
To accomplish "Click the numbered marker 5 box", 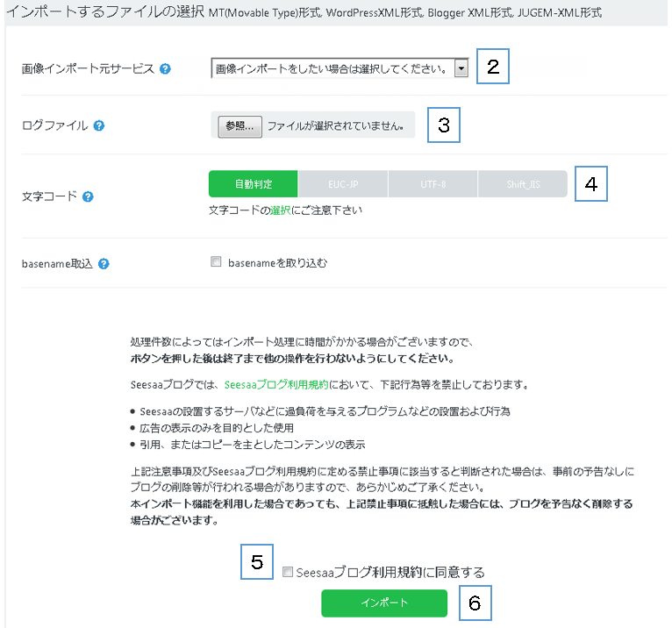I will point(257,563).
